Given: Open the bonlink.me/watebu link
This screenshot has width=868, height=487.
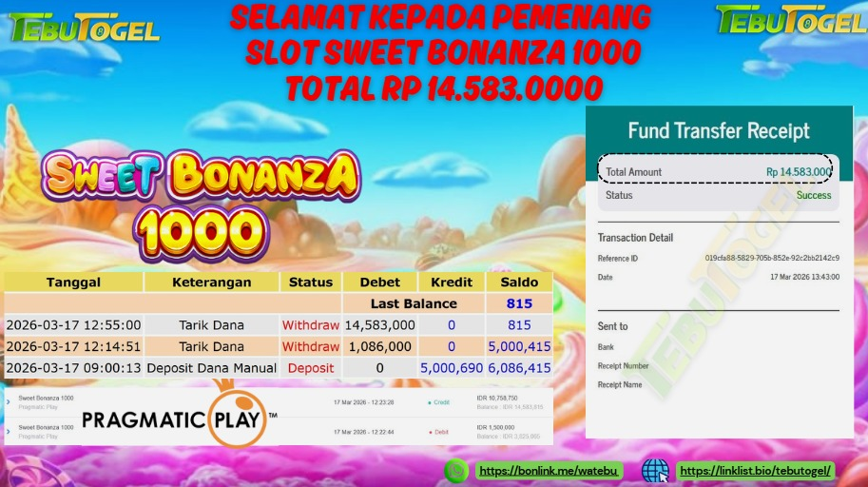Looking at the screenshot, I should pyautogui.click(x=548, y=471).
